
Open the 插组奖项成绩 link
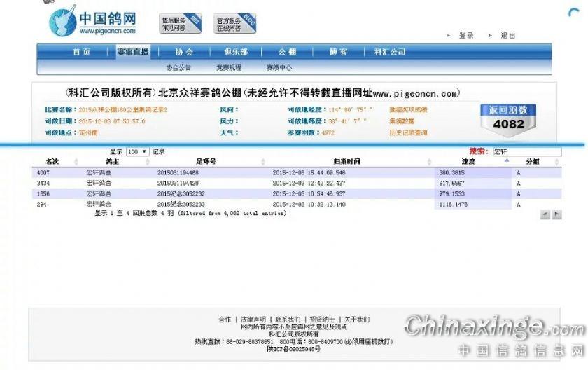408,109
